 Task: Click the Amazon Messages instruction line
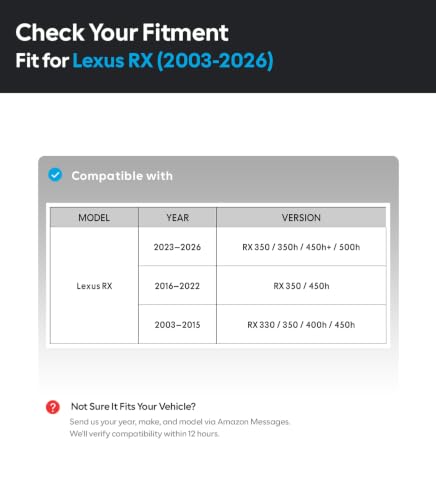coord(180,422)
